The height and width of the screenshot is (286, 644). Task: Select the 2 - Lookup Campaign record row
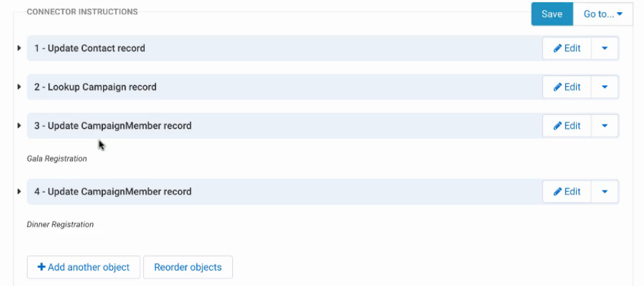284,87
